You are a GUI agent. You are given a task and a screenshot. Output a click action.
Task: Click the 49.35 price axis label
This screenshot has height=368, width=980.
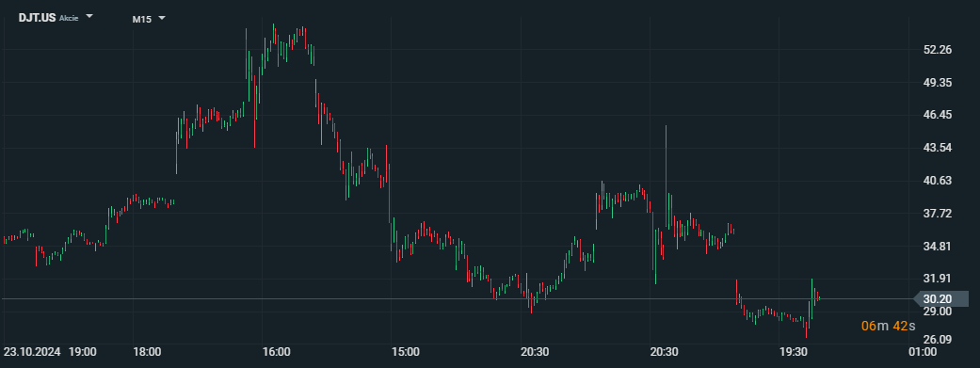pos(937,83)
